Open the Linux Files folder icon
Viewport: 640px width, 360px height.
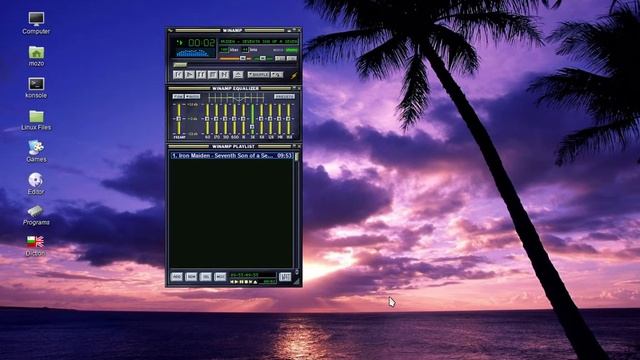tap(36, 120)
